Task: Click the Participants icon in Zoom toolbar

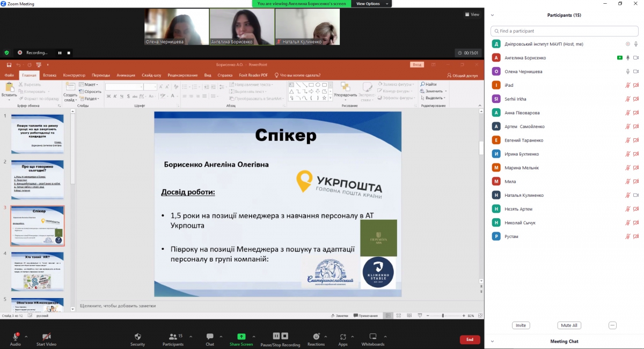Action: [173, 337]
